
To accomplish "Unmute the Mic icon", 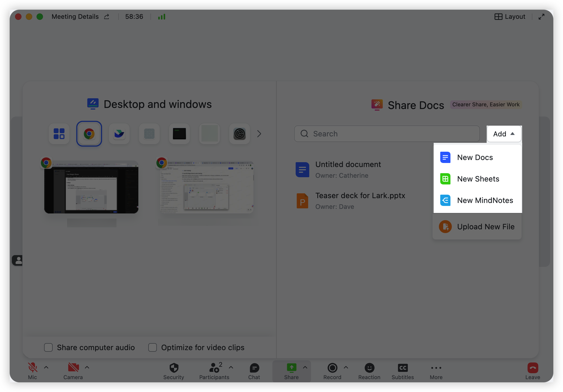I will [x=33, y=367].
